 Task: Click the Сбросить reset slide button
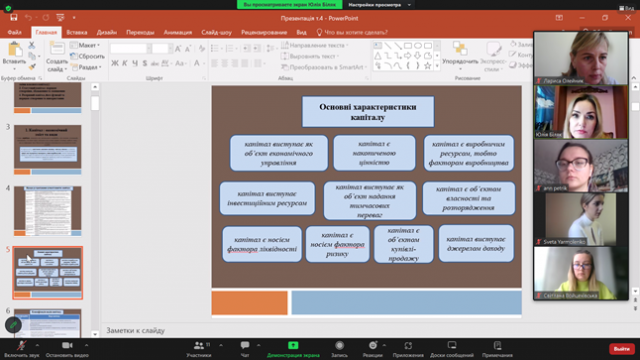coord(87,56)
